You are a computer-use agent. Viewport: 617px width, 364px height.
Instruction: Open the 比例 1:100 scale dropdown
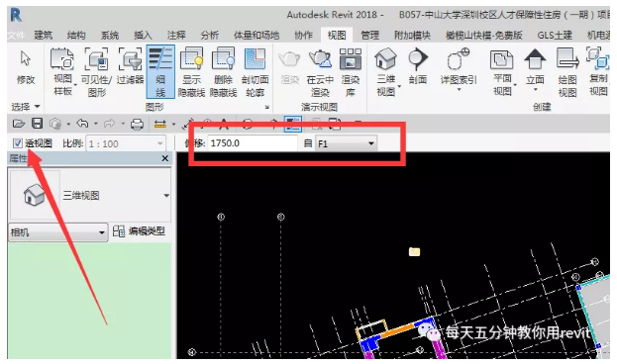[x=126, y=143]
